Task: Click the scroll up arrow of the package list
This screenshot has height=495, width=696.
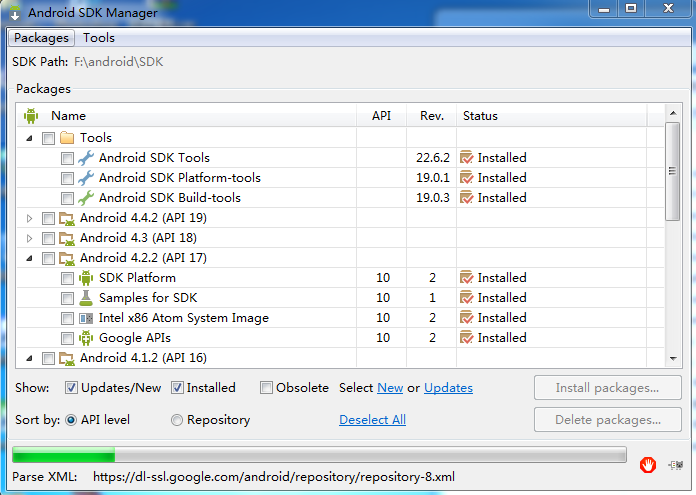Action: pos(673,113)
